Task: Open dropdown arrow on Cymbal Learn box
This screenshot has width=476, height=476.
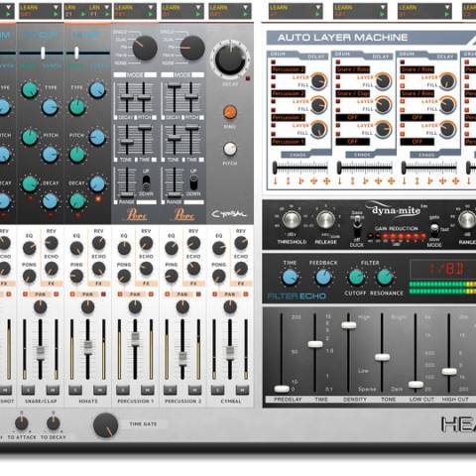Action: pos(245,7)
